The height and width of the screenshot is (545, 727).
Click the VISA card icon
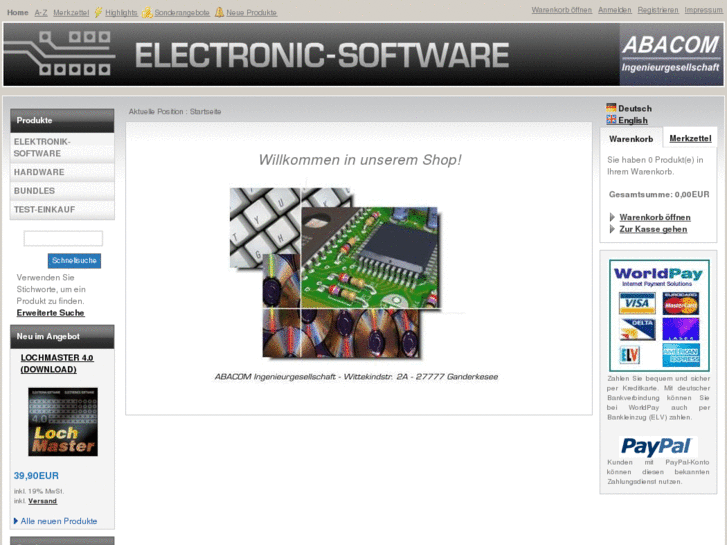637,304
